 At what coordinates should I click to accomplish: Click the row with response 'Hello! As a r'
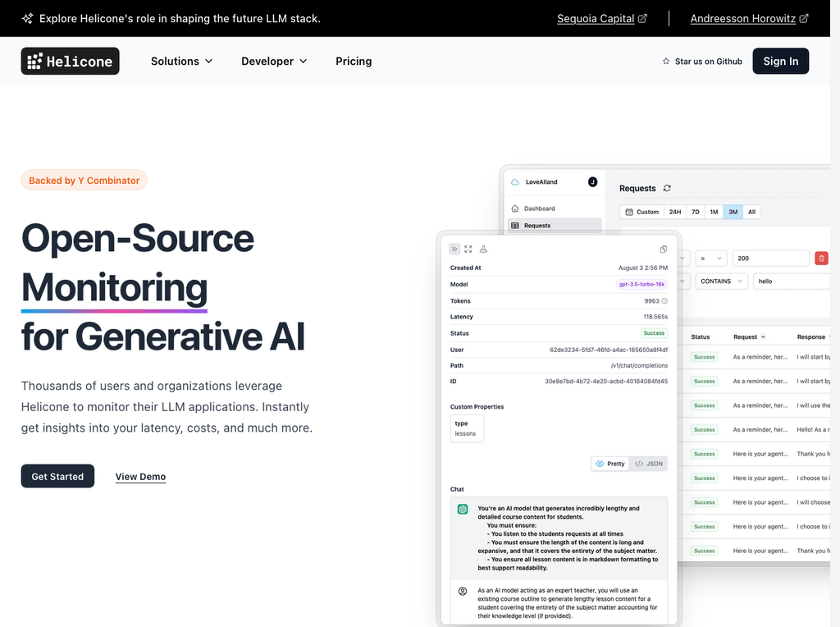(x=754, y=430)
